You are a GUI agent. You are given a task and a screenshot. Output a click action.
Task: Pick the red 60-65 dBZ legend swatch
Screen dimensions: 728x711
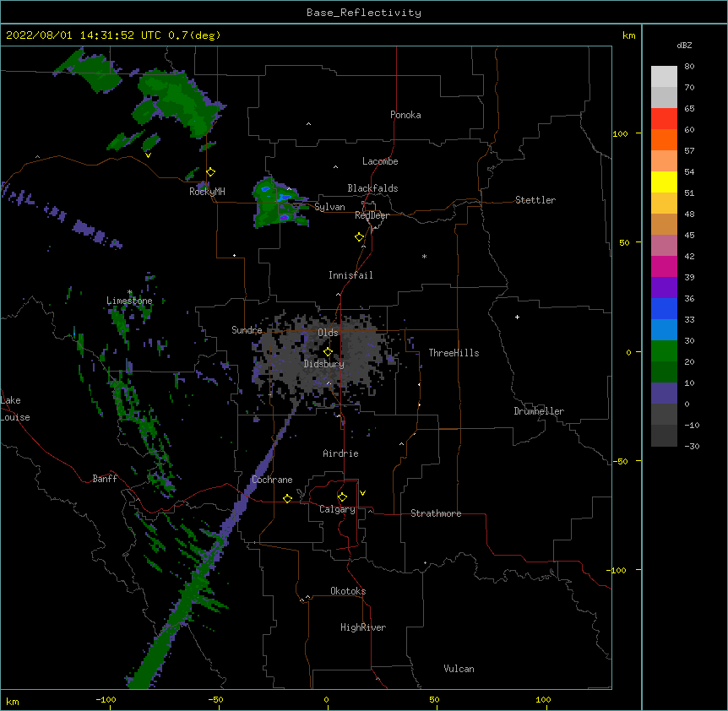(664, 119)
